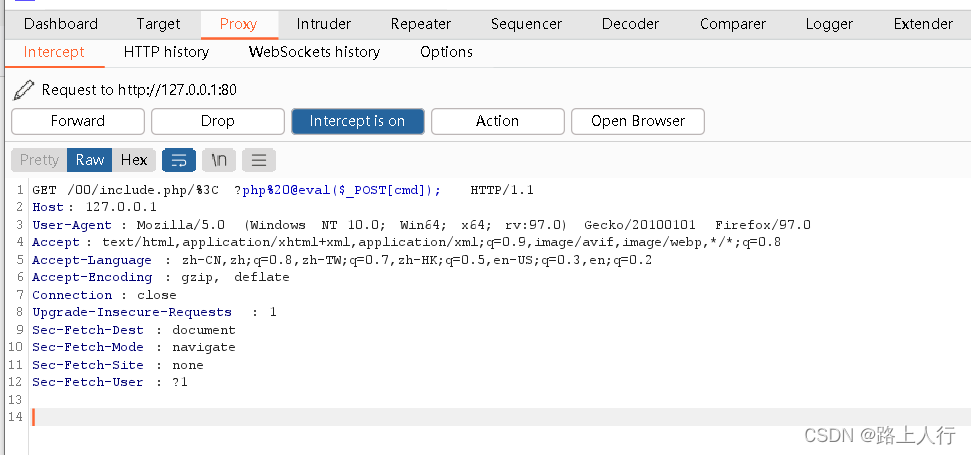Switch to the Comparer tab

(x=733, y=24)
